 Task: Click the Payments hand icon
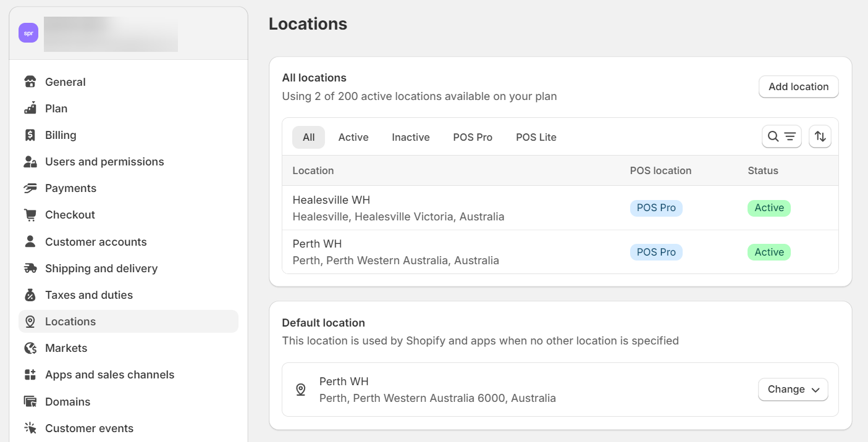[x=30, y=188]
